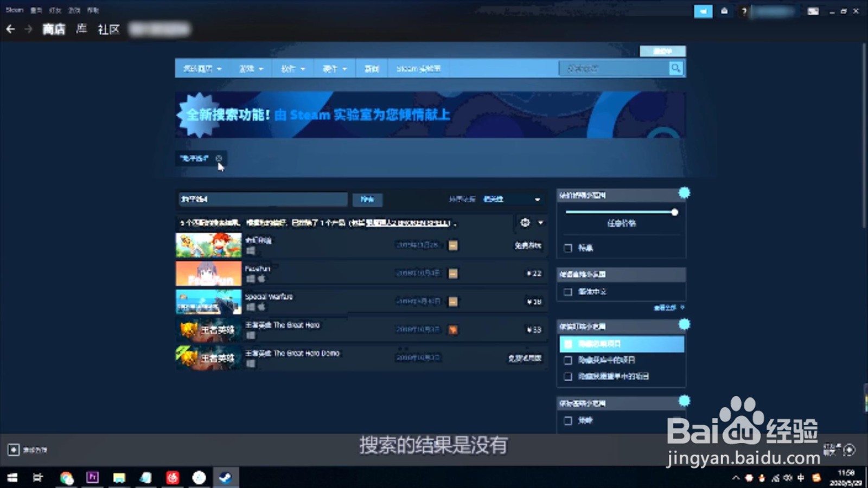Click the Steam icon on the taskbar
This screenshot has width=868, height=488.
pos(225,478)
